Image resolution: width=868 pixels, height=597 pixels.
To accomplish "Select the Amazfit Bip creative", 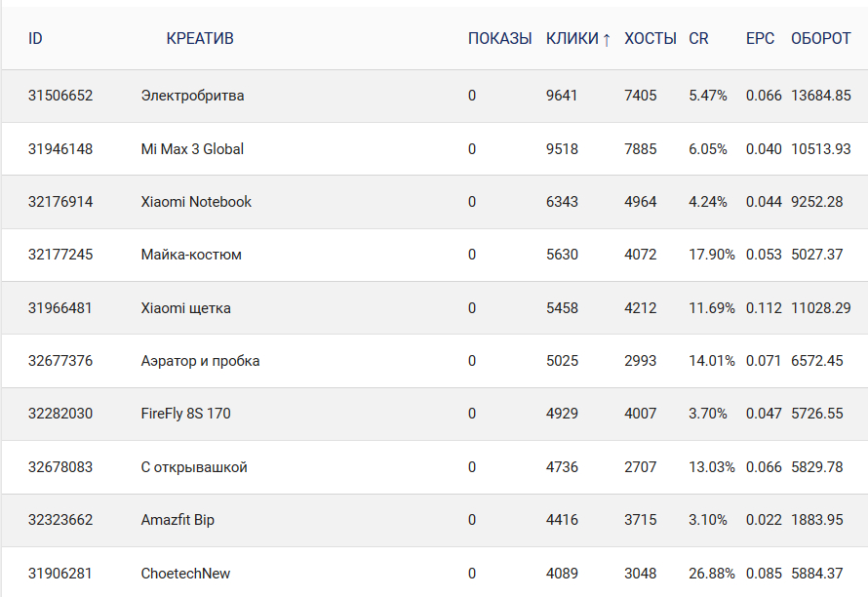I will 178,520.
